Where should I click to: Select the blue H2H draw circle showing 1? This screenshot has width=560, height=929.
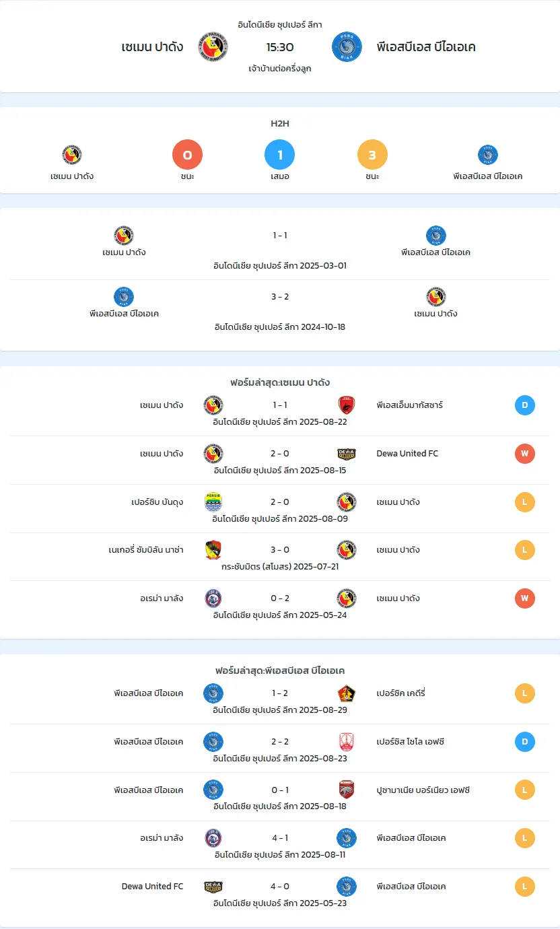point(280,156)
